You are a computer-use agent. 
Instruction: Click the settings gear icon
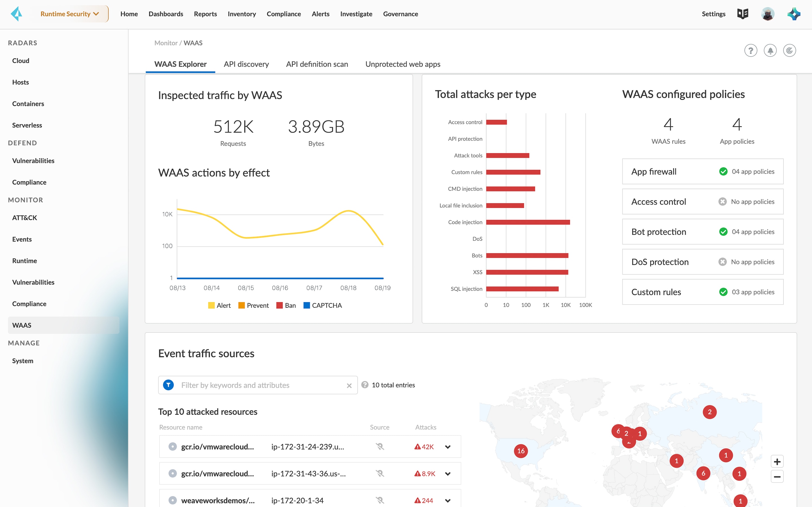click(714, 14)
